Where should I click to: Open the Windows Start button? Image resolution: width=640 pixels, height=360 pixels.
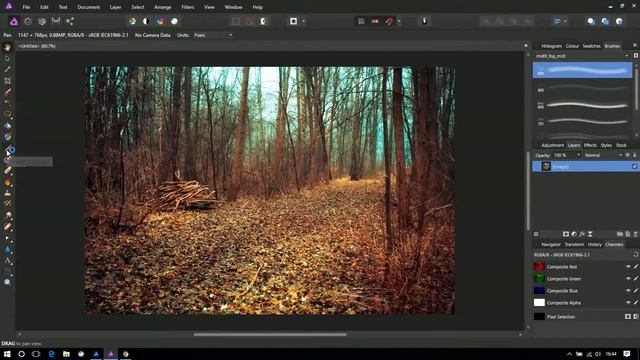coord(7,354)
